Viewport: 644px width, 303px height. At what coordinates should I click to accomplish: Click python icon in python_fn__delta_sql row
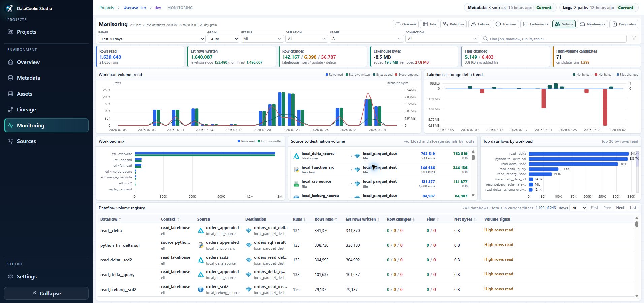point(201,245)
